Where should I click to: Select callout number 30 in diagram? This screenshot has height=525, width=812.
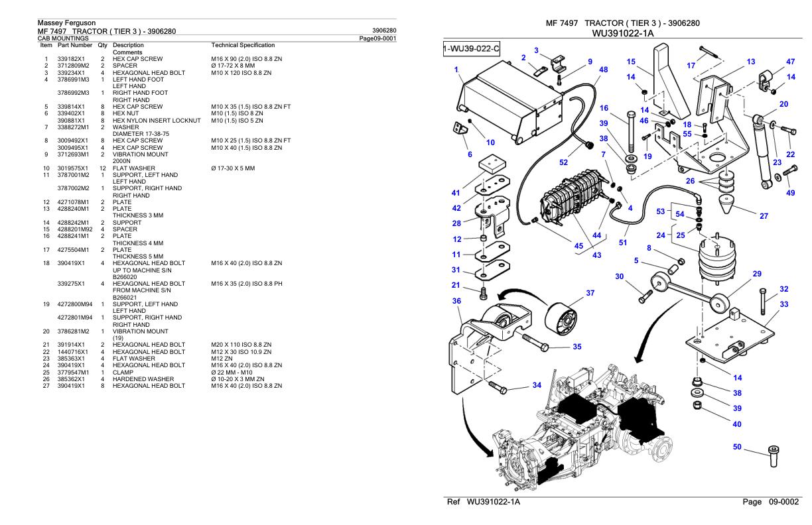point(619,276)
